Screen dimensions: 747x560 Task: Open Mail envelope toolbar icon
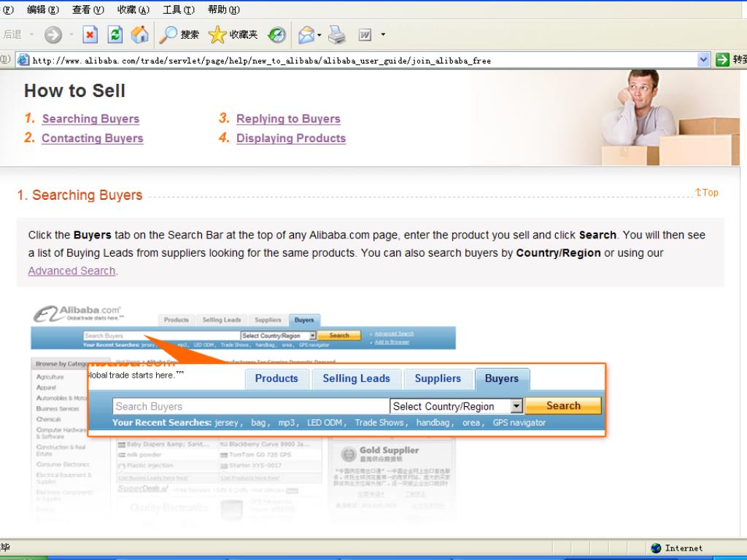point(306,35)
